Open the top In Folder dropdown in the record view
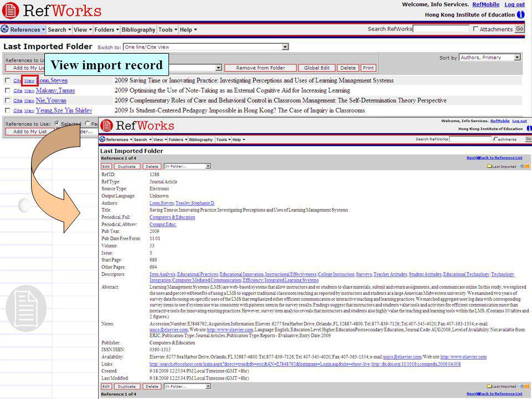This screenshot has height=399, width=532. [187, 166]
